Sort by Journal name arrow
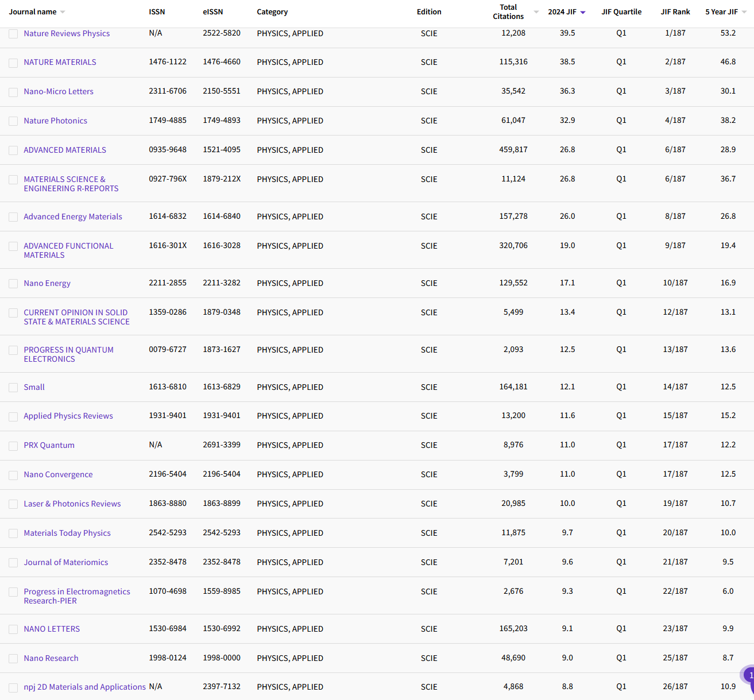Screen dimensions: 754x700 63,12
